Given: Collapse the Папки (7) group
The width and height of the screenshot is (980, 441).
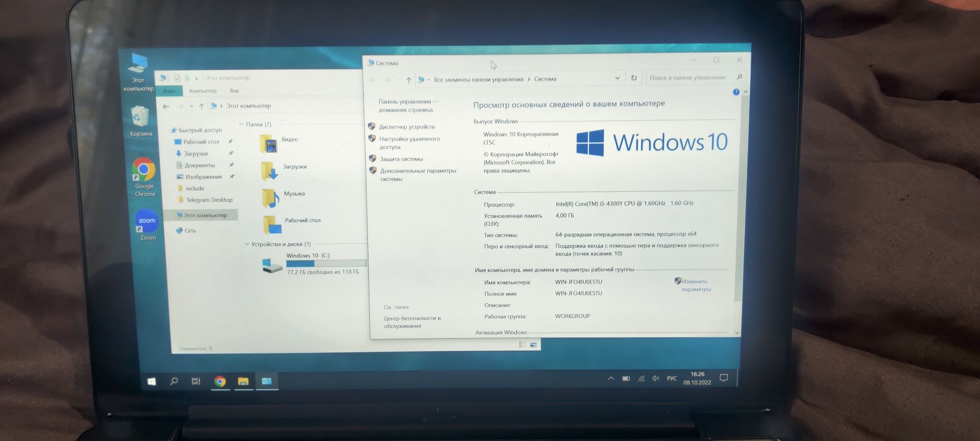Looking at the screenshot, I should click(241, 124).
